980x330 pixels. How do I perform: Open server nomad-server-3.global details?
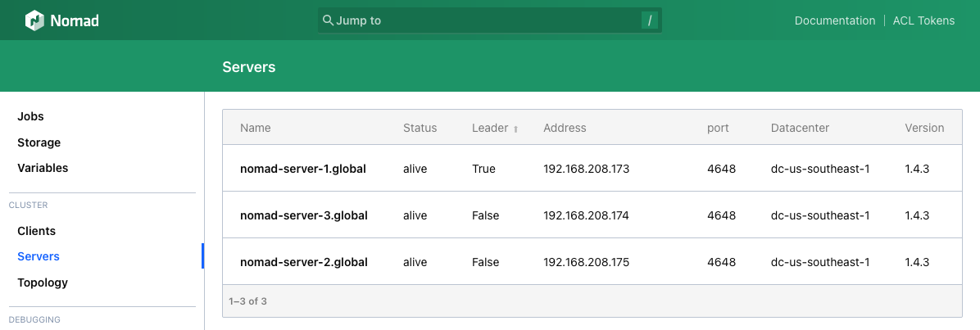[303, 215]
